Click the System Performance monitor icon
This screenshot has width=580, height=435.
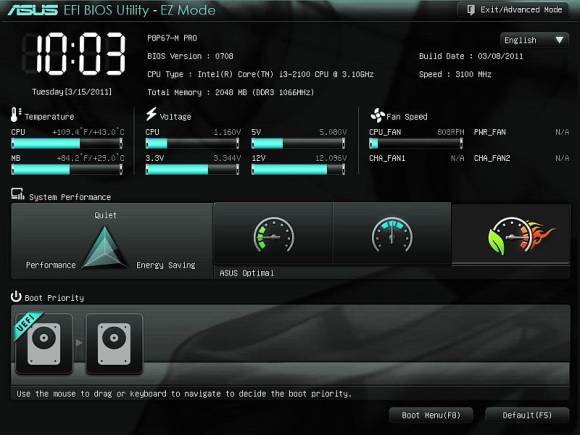coord(17,194)
